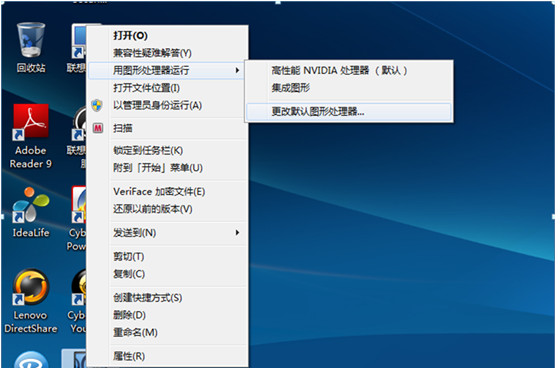Select 以管理员身份运行(A) menu entry
Image resolution: width=560 pixels, height=368 pixels.
coord(168,105)
